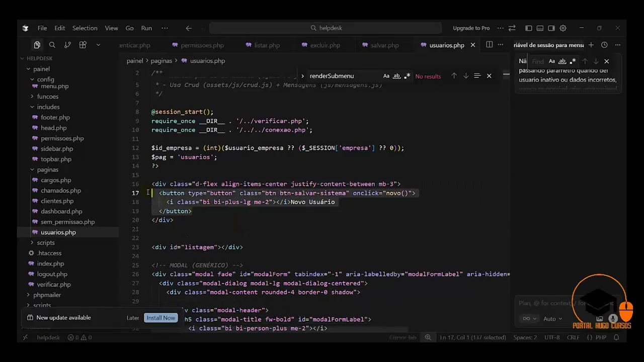Open the Extensions view

pyautogui.click(x=83, y=45)
